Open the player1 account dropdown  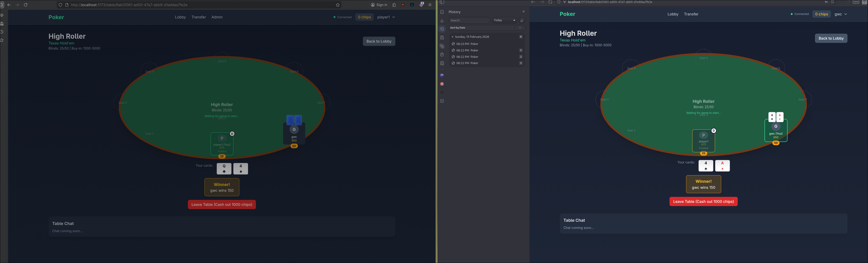[x=386, y=17]
